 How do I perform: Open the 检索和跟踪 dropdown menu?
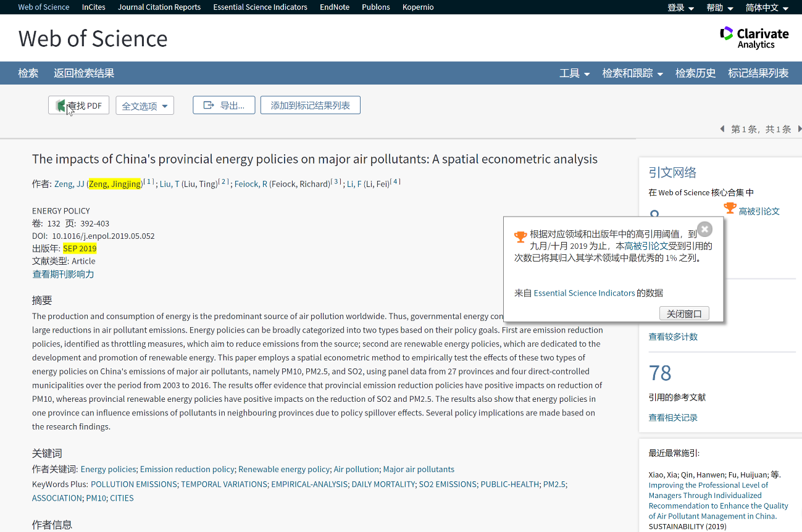(632, 73)
